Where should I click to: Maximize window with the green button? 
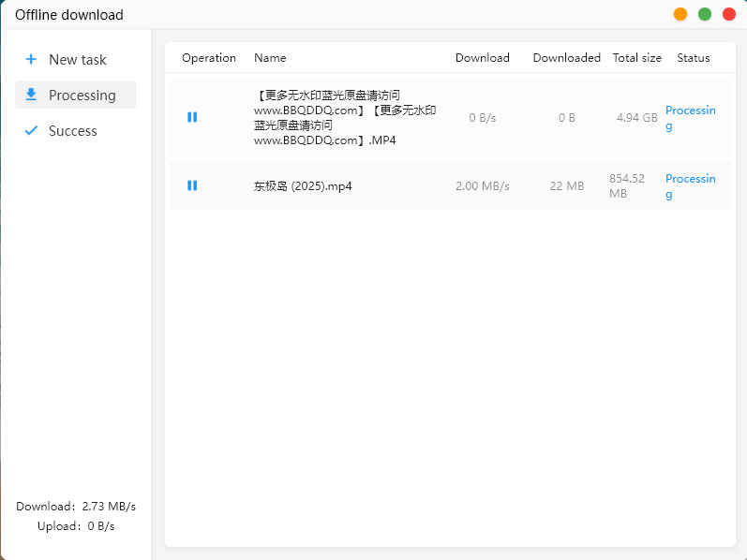[705, 14]
